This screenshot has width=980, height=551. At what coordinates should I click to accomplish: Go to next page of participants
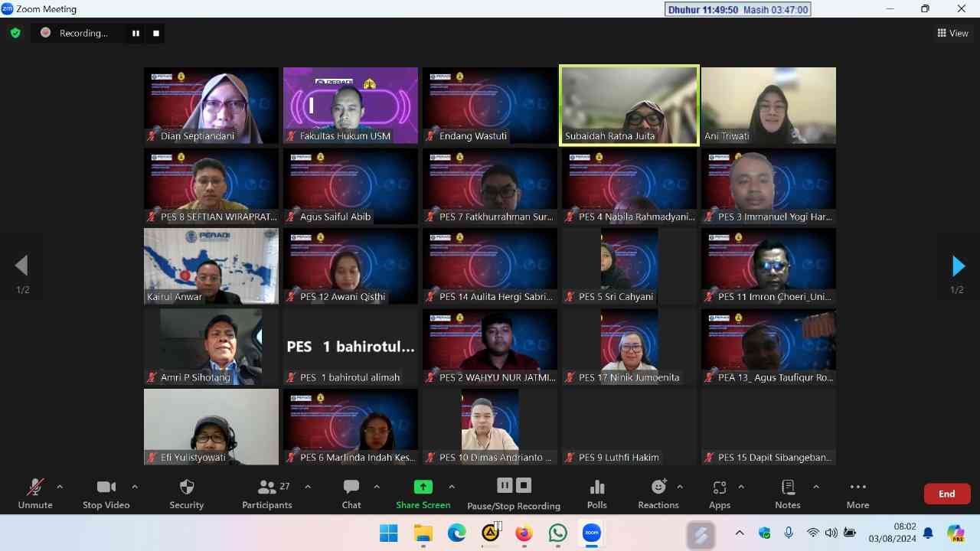(x=957, y=266)
